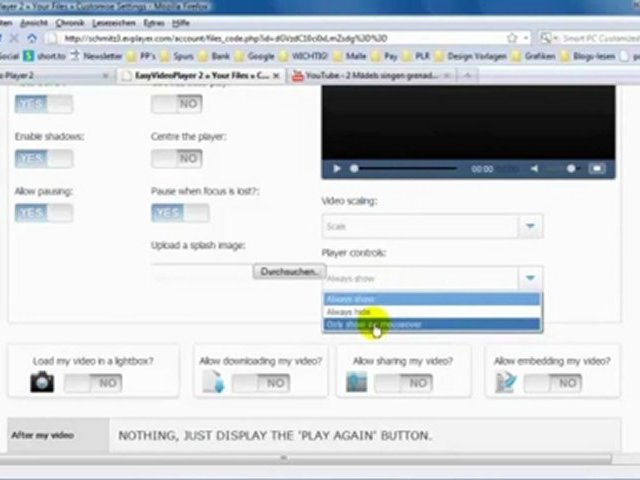Viewport: 640px width, 480px height.
Task: Click the fullscreen icon in the player
Action: [598, 169]
